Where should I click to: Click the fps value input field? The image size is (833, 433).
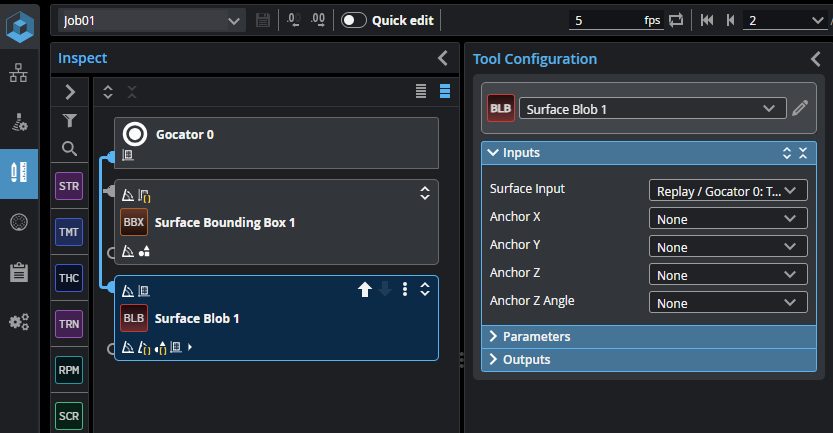[x=606, y=20]
